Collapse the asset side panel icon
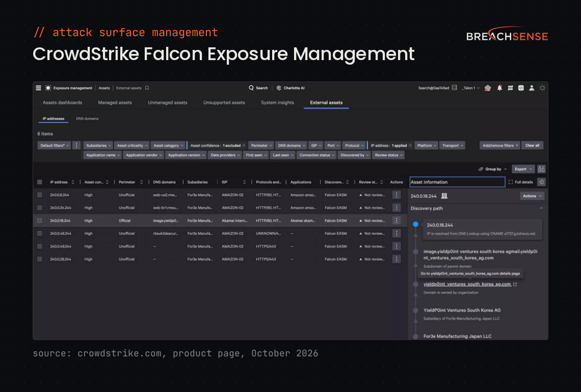The image size is (581, 392). 541,182
